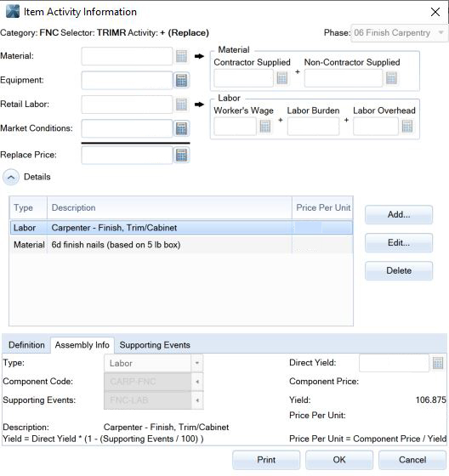This screenshot has width=449, height=476.
Task: Click calculator icon next to Labor Overhead
Action: pos(407,127)
